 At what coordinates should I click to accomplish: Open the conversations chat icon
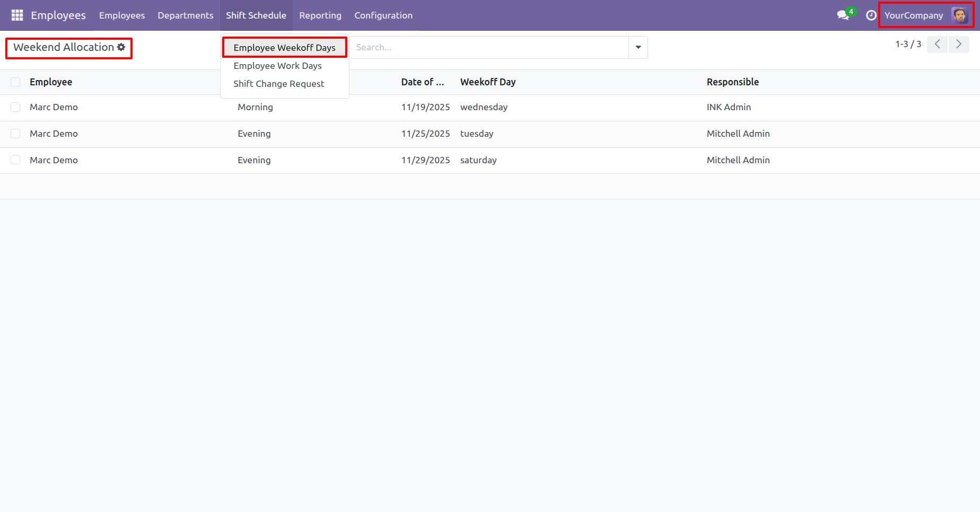(x=843, y=15)
